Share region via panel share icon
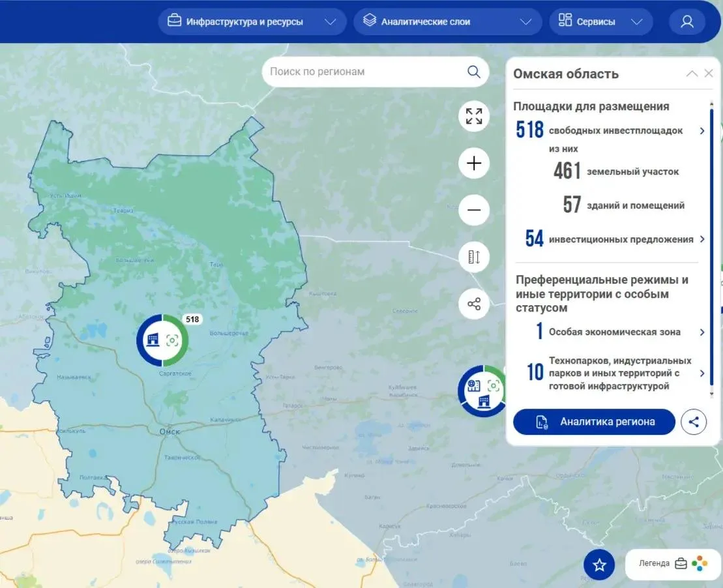Screen dimensions: 723x588 [694, 422]
